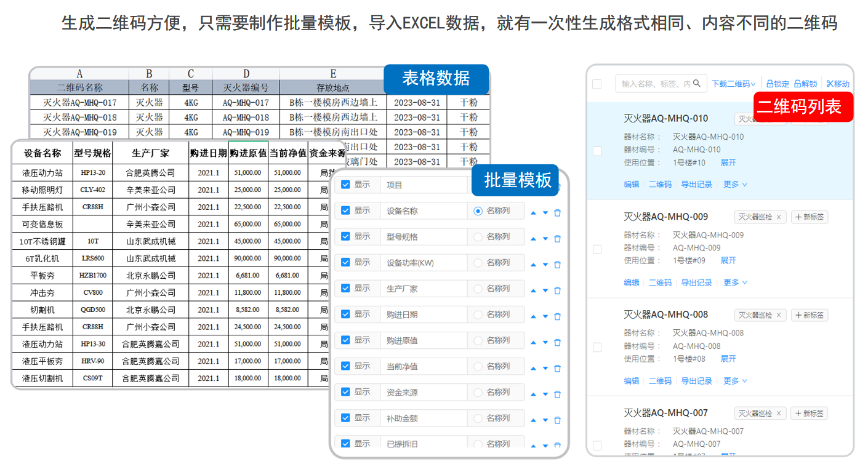Toggle the select-all checkbox above search box
The height and width of the screenshot is (464, 868).
[597, 84]
